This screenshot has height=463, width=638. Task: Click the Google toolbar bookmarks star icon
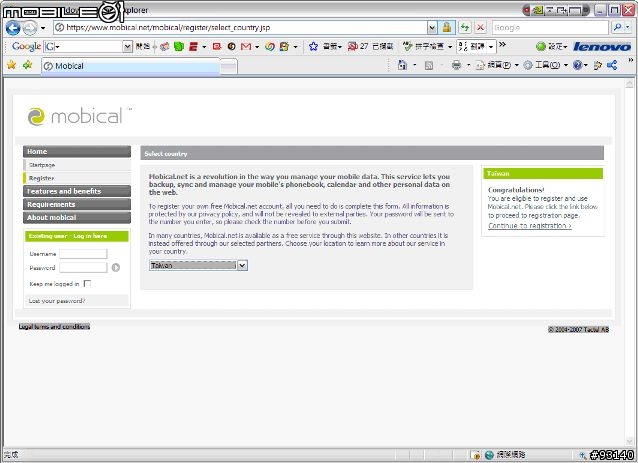tap(313, 46)
